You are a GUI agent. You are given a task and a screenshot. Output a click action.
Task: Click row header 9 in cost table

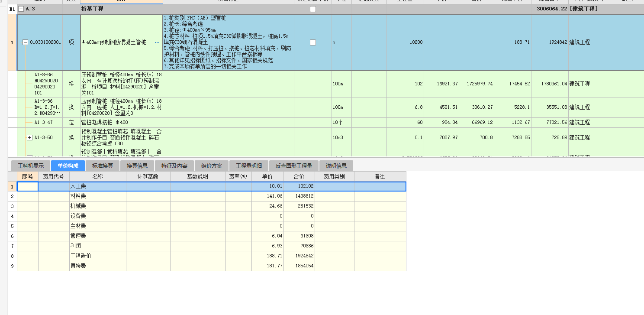pyautogui.click(x=13, y=266)
